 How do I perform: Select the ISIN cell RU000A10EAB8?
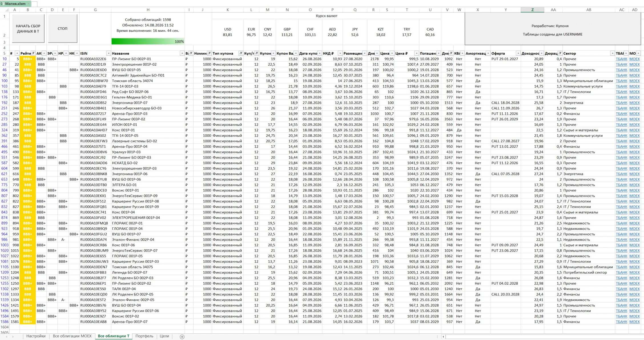pyautogui.click(x=95, y=322)
